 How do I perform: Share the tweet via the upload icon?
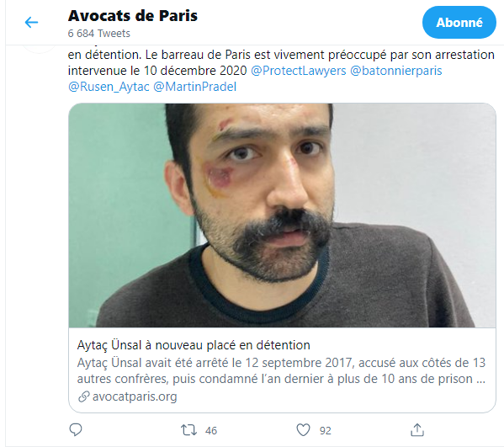[x=417, y=429]
